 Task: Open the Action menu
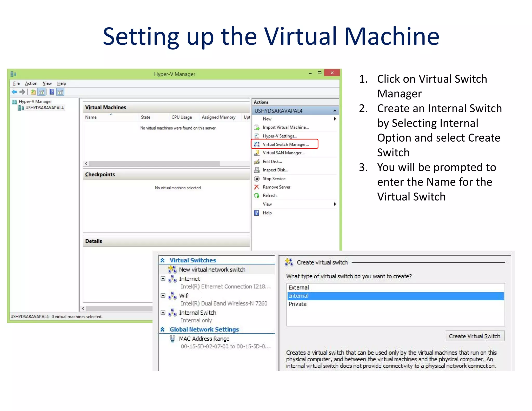click(31, 83)
